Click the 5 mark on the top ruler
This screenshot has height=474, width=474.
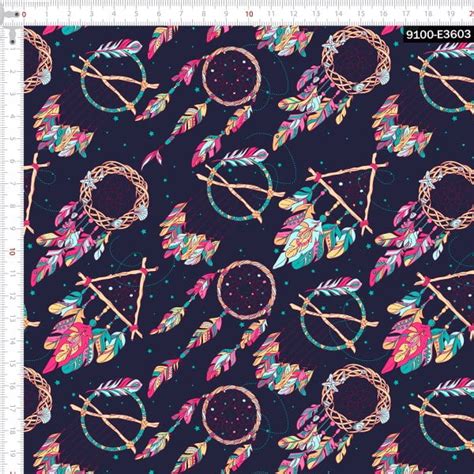(x=136, y=14)
